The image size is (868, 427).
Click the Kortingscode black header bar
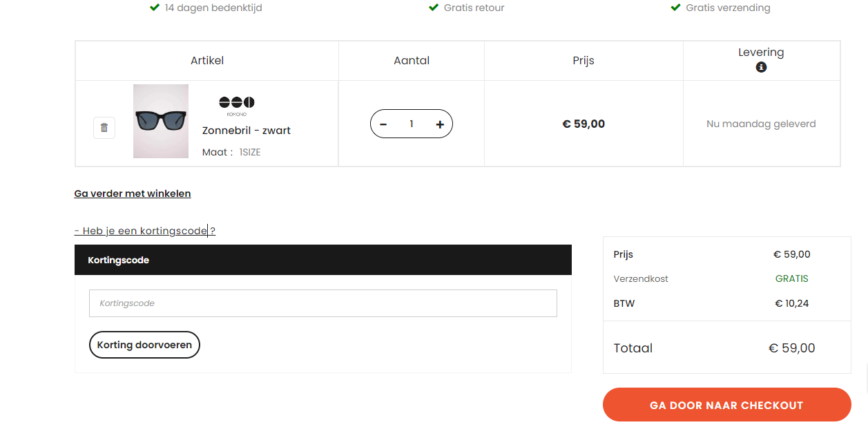[323, 260]
